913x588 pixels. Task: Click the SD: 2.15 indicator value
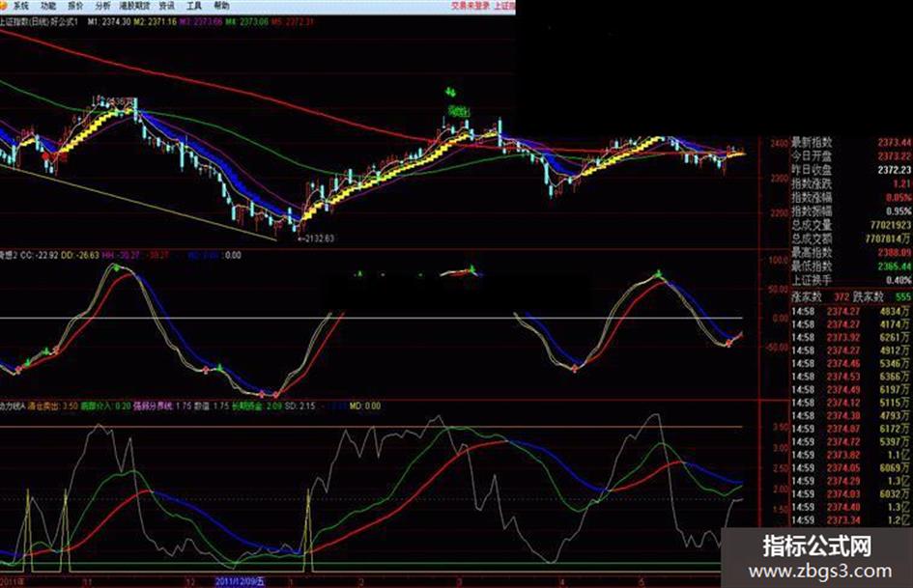(300, 406)
